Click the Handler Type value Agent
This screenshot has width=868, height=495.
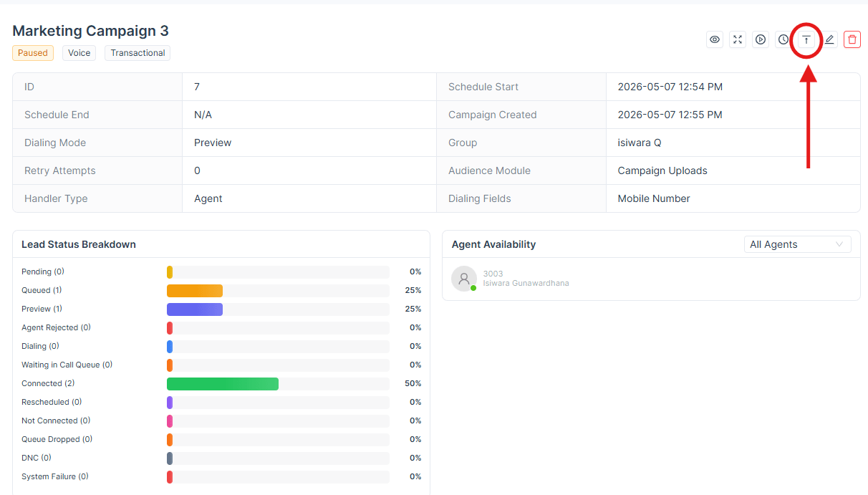pos(208,198)
